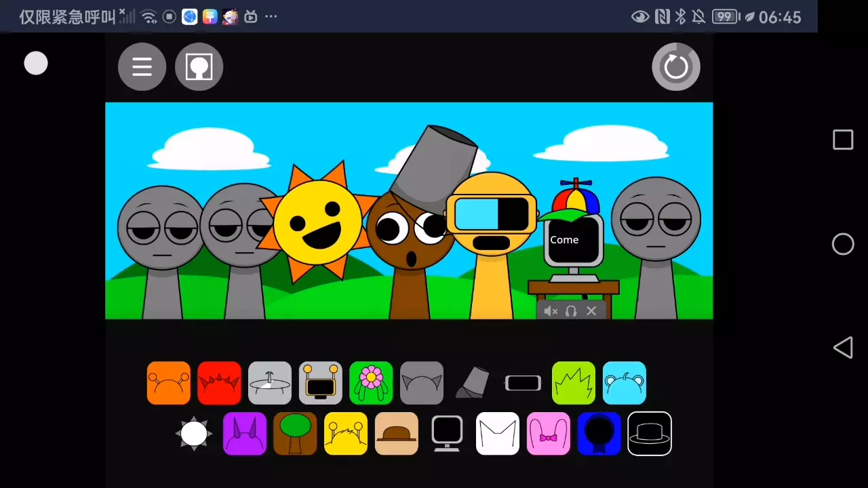Viewport: 868px width, 488px height.
Task: Mute the computer character's sound
Action: pos(551,311)
